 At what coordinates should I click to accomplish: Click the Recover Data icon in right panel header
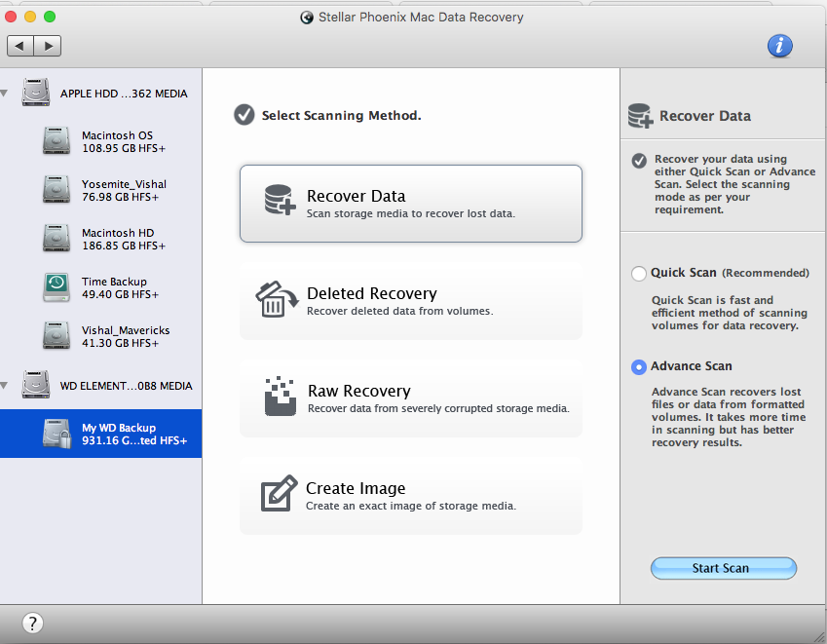(640, 116)
